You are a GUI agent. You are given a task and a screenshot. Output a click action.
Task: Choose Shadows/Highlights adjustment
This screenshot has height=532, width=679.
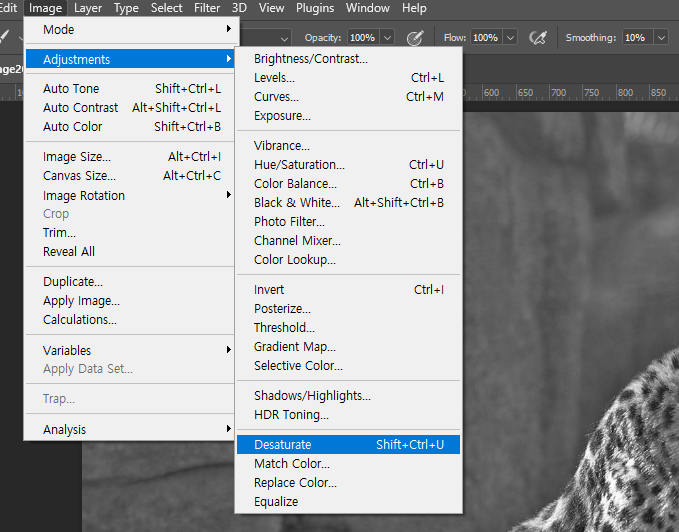348,396
